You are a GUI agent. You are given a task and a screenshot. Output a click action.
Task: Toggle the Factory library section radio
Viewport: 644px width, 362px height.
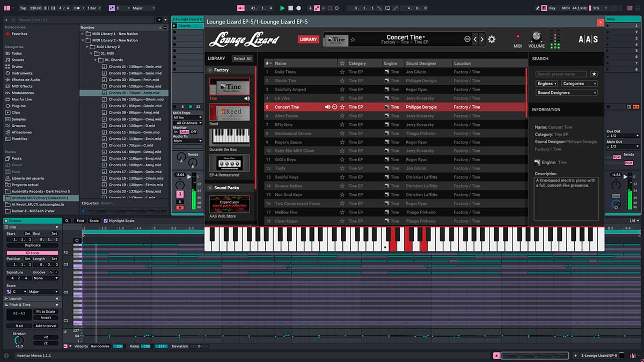pyautogui.click(x=210, y=70)
